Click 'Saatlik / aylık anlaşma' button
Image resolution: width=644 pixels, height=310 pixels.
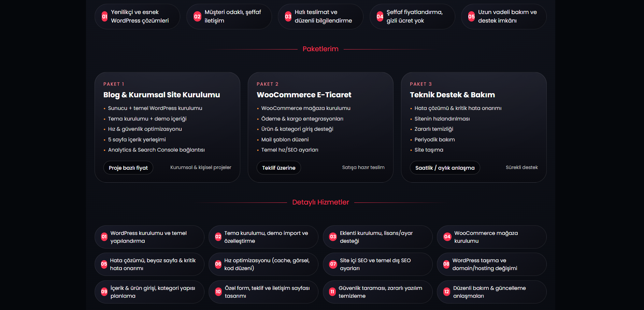click(445, 168)
